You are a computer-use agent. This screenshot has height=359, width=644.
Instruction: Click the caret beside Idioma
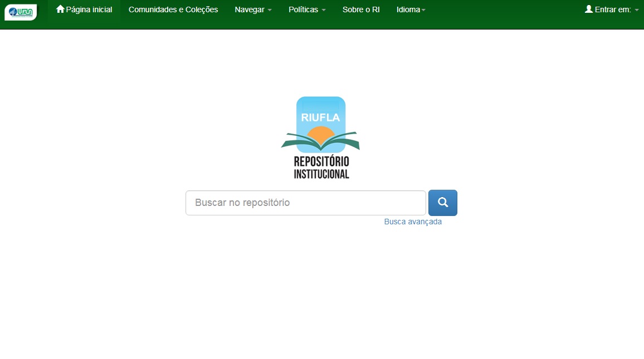pos(423,10)
